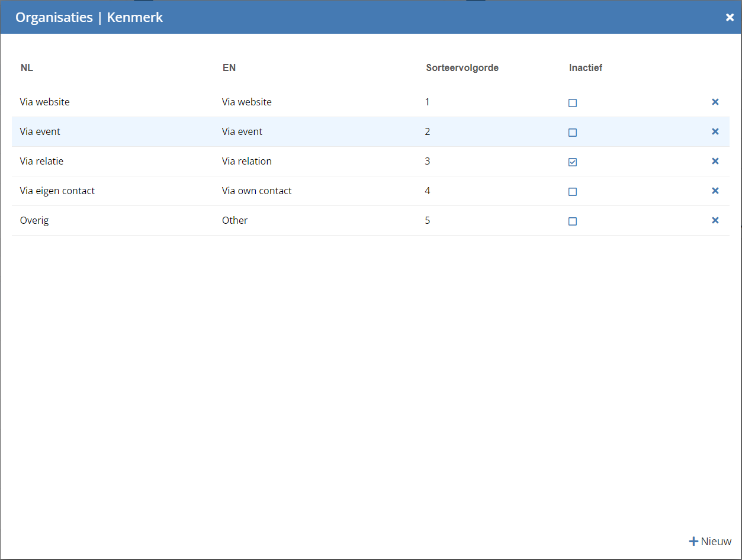Mark 'Via website' as inactive
This screenshot has height=560, width=742.
572,103
